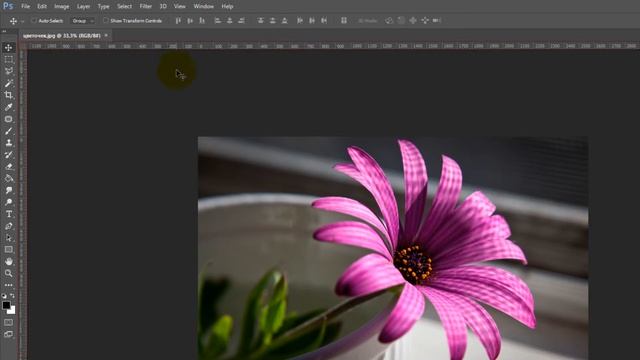The width and height of the screenshot is (640, 360).
Task: Select the Patch healing tool
Action: (8, 119)
